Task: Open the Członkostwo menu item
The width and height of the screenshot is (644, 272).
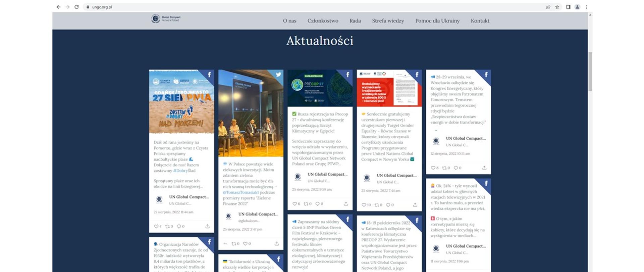Action: [x=323, y=21]
